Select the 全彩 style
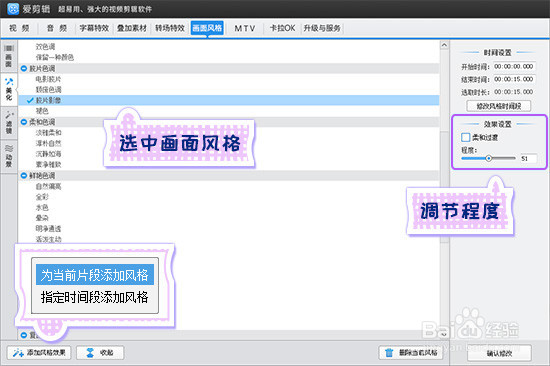The height and width of the screenshot is (366, 550). 42,197
